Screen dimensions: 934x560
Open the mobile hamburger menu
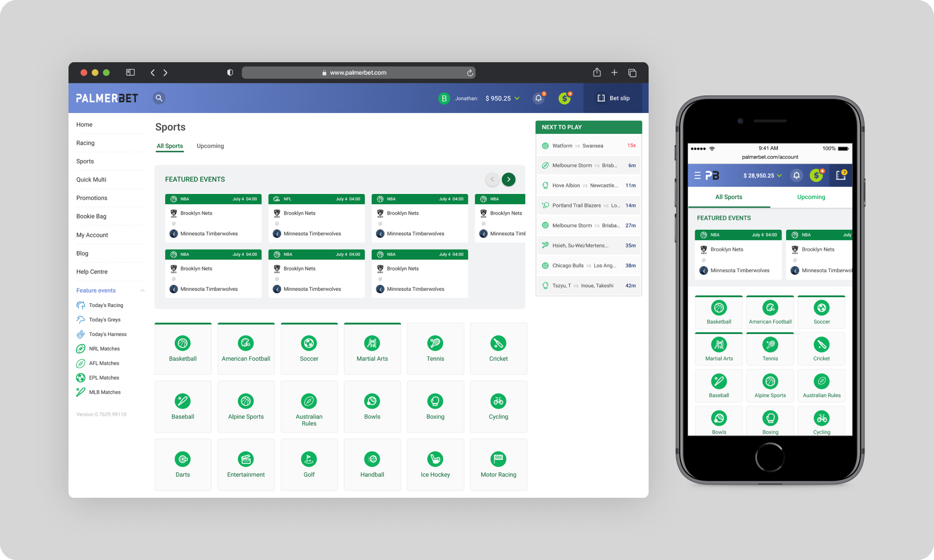tap(697, 176)
